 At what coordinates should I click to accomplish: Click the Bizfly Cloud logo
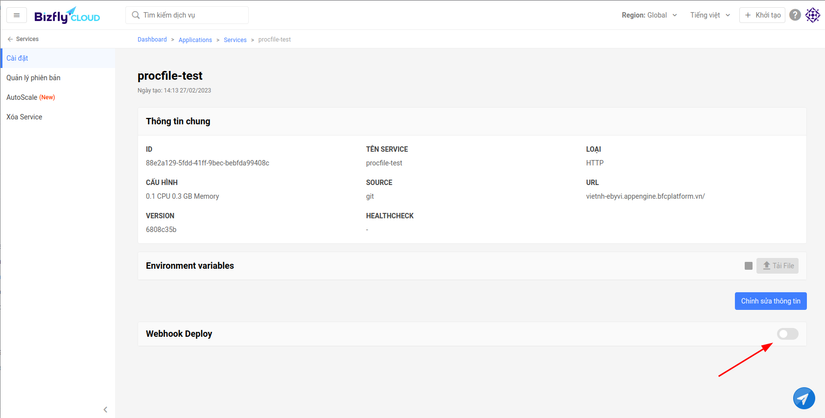point(66,15)
